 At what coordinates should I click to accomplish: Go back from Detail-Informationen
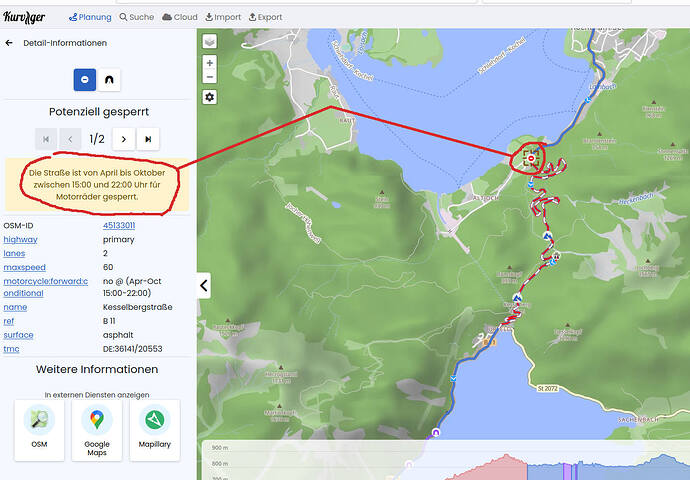pos(10,43)
